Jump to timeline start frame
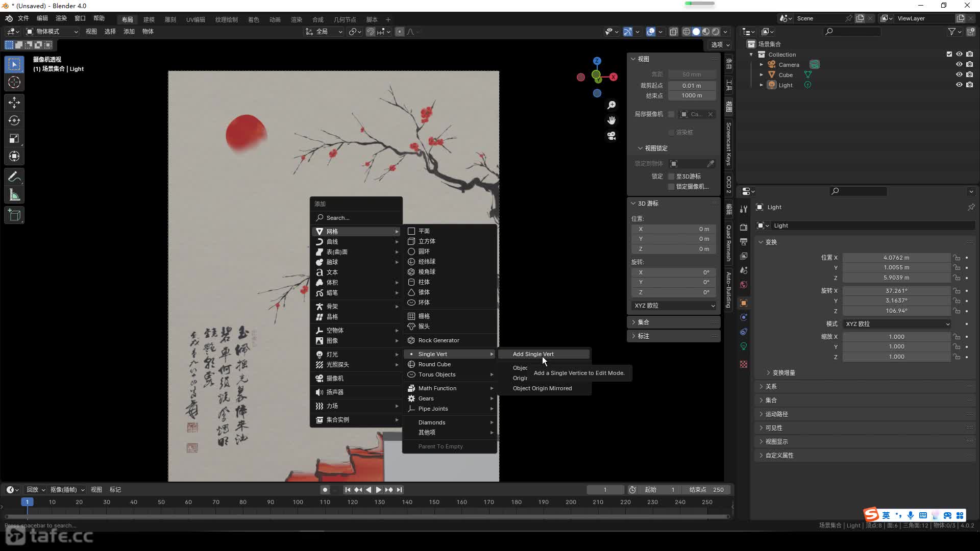 pyautogui.click(x=348, y=490)
